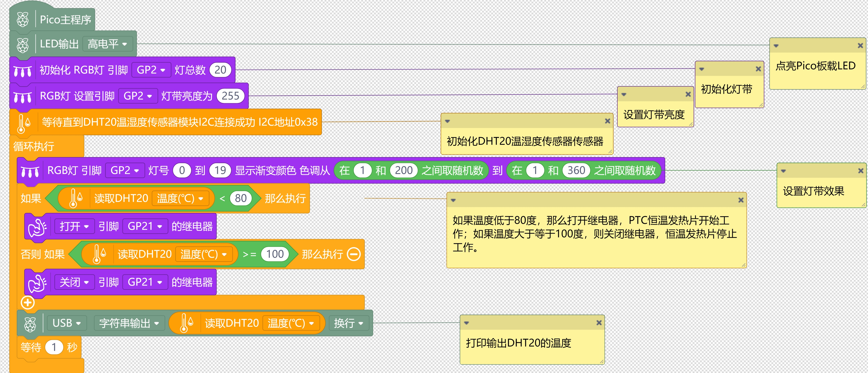Viewport: 868px width, 373px height.
Task: Click the raspberry icon on Pico主程序 block
Action: (23, 19)
